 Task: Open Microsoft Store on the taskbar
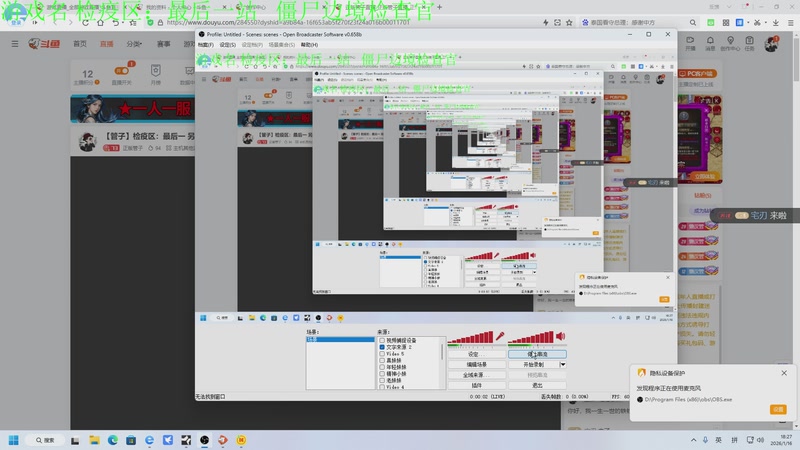[131, 440]
